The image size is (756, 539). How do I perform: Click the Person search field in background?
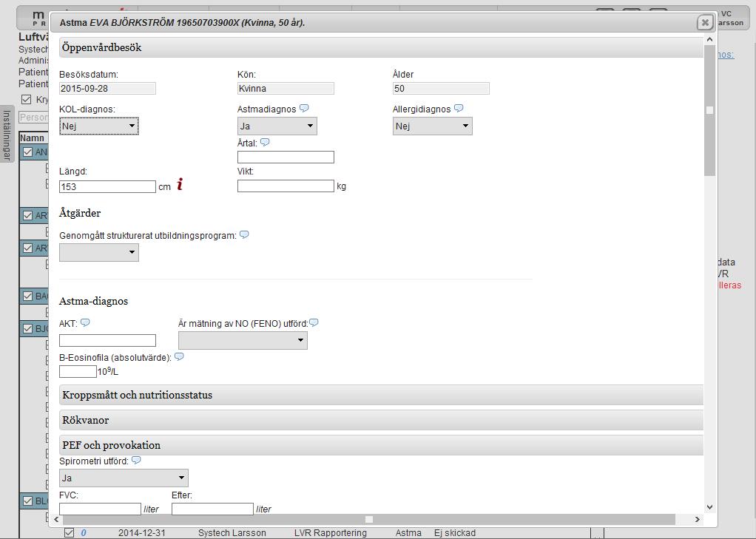coord(34,117)
